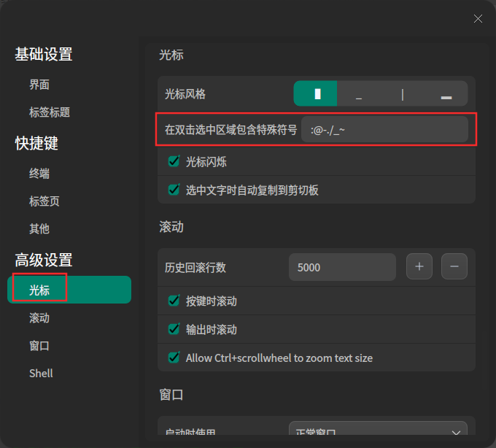Select 光标 in advanced settings sidebar
Image resolution: width=496 pixels, height=448 pixels.
(69, 290)
